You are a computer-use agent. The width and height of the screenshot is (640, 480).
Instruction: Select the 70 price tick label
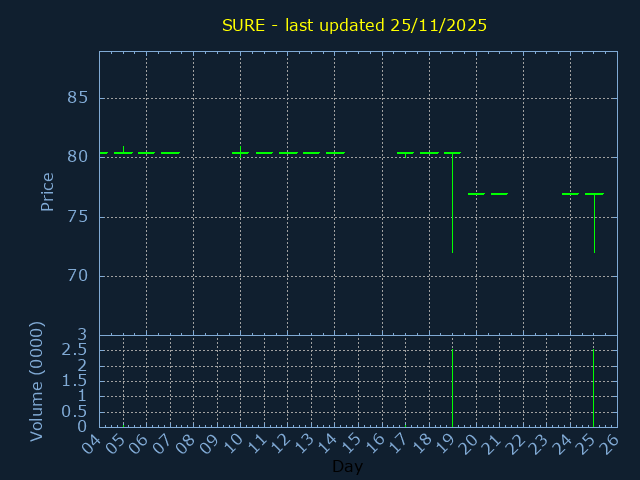[78, 276]
